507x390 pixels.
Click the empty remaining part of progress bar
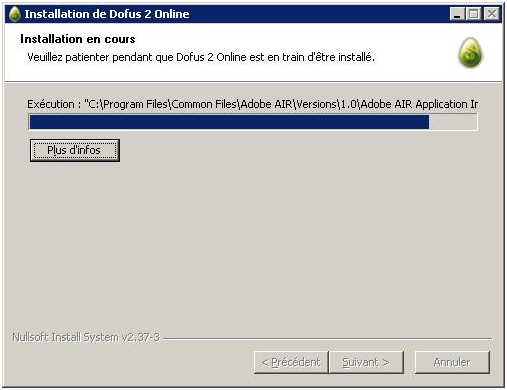453,122
